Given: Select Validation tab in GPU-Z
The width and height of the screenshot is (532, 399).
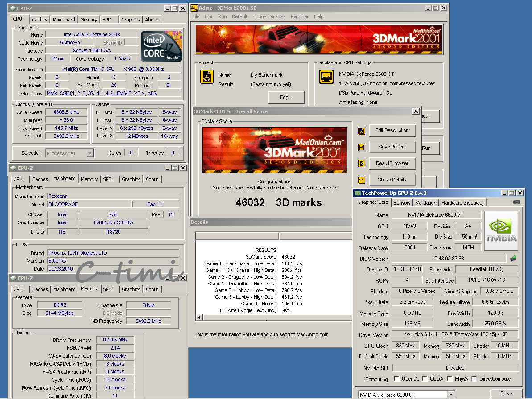Looking at the screenshot, I should [426, 203].
